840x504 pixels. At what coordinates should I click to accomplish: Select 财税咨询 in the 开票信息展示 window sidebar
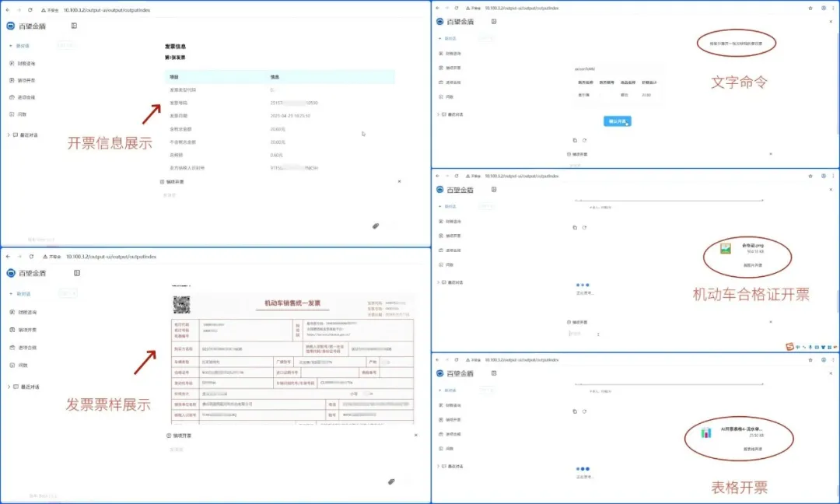tap(26, 63)
